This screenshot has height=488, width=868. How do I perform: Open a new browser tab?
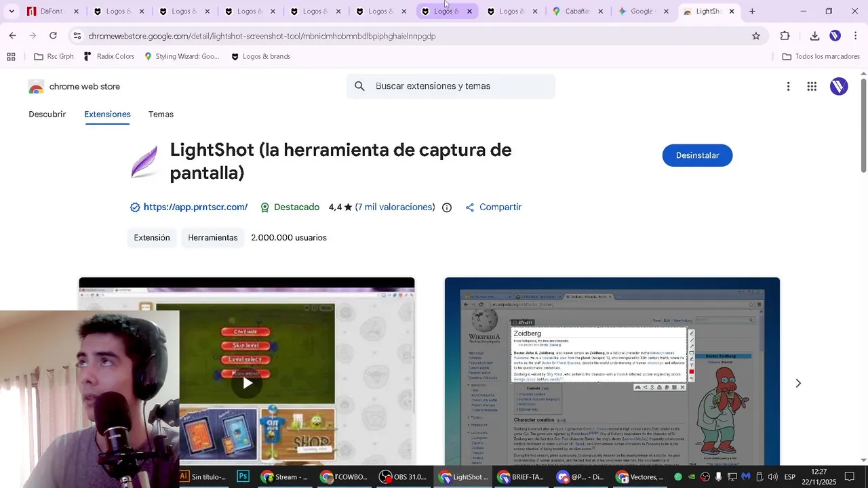pos(752,12)
